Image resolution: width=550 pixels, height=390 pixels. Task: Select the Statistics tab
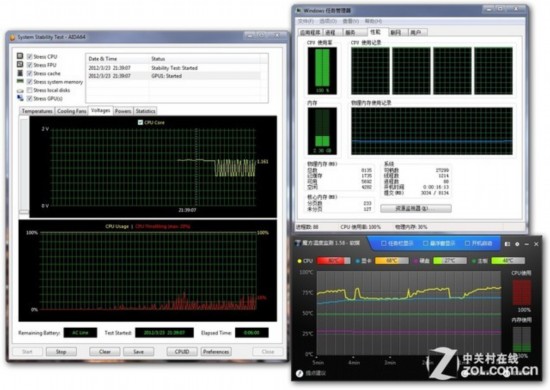click(145, 111)
